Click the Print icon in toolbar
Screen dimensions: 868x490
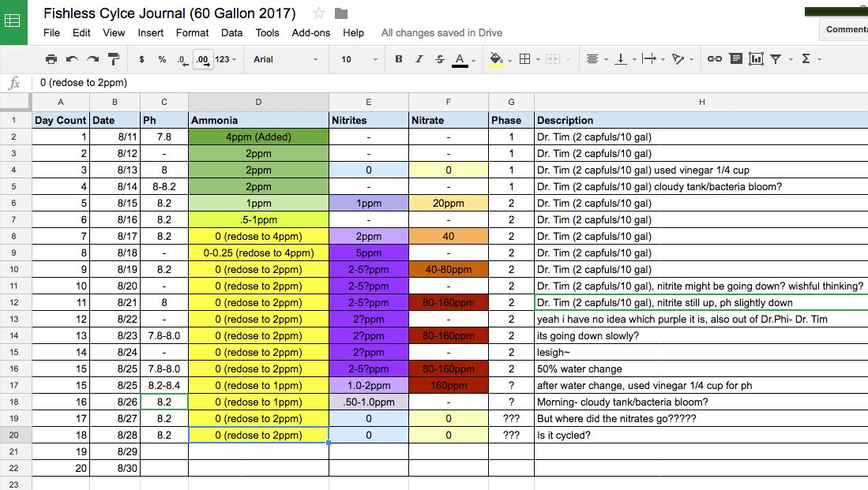coord(51,59)
